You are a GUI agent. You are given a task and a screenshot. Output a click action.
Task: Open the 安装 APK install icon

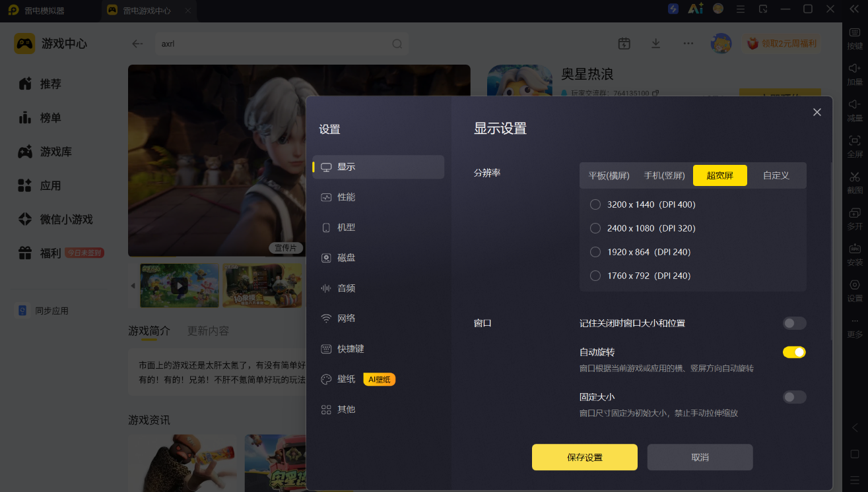coord(855,254)
